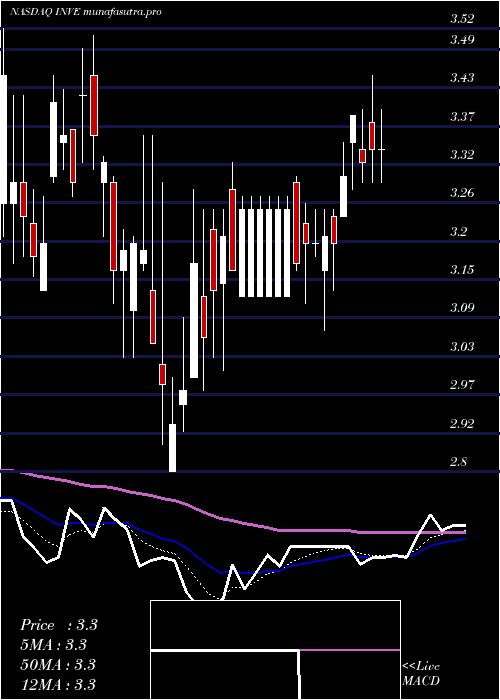Click the 'NASDAQ INVE munafasutra.pro' chart title
This screenshot has width=500, height=700.
(86, 12)
